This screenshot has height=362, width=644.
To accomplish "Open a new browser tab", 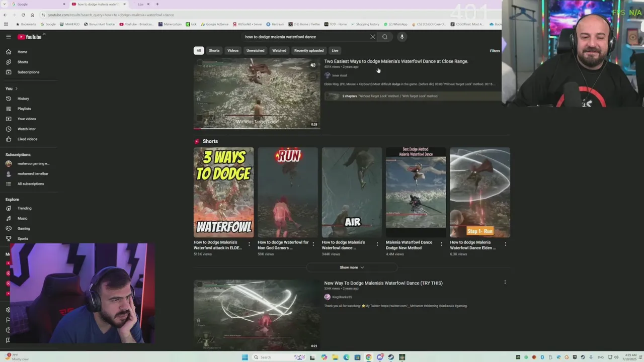I will pos(157,4).
